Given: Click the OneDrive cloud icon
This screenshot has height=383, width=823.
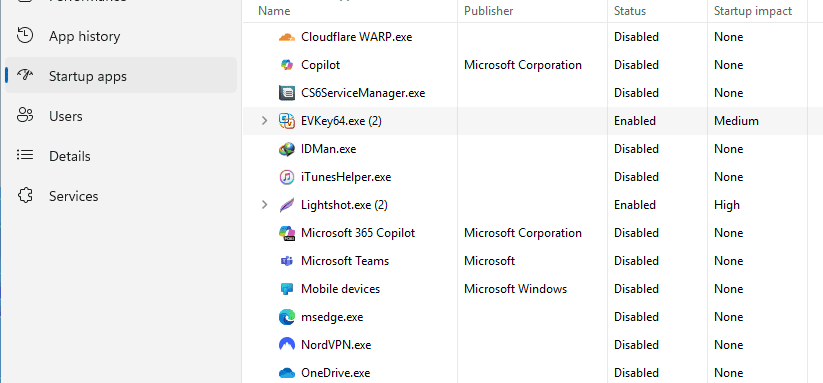Looking at the screenshot, I should pyautogui.click(x=287, y=373).
